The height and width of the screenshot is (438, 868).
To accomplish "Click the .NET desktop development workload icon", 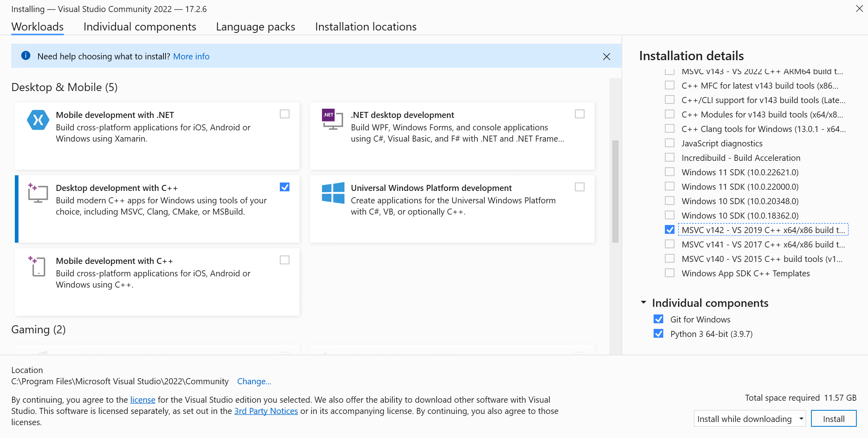I will click(332, 120).
